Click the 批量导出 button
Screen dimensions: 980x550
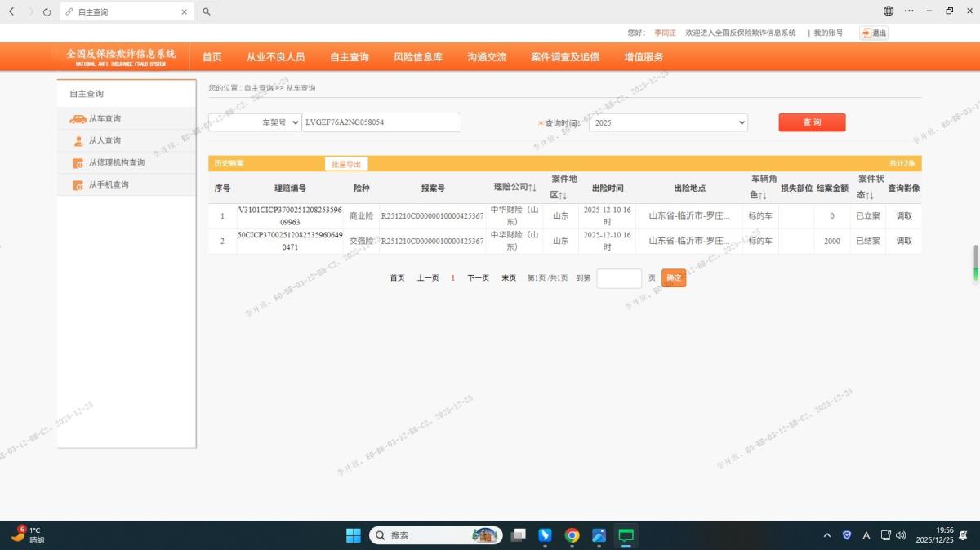point(346,164)
